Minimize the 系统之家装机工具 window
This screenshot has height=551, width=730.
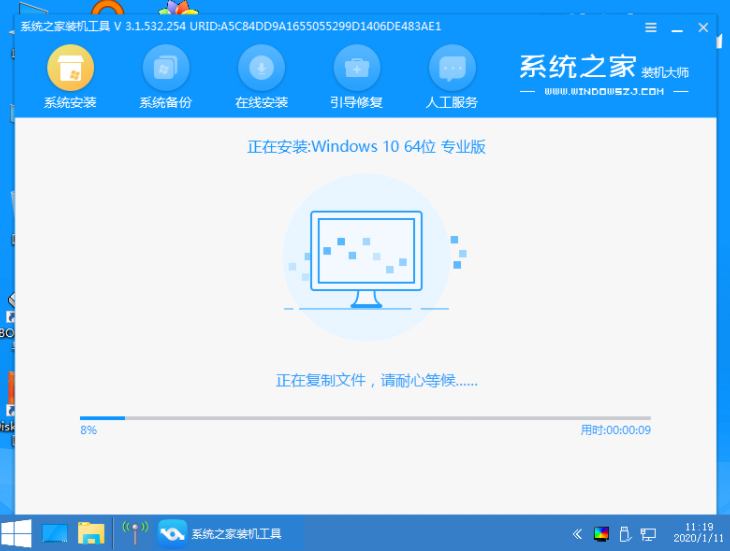point(677,29)
